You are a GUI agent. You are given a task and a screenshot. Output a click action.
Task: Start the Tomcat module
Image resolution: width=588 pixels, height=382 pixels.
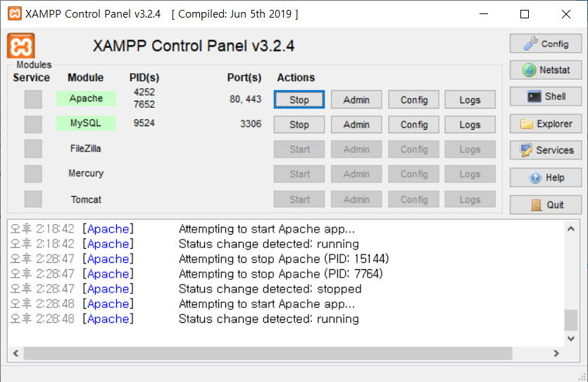pos(299,199)
